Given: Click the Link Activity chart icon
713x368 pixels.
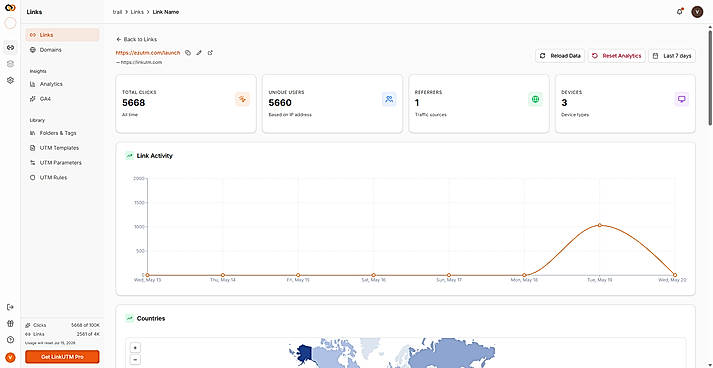Looking at the screenshot, I should click(129, 156).
